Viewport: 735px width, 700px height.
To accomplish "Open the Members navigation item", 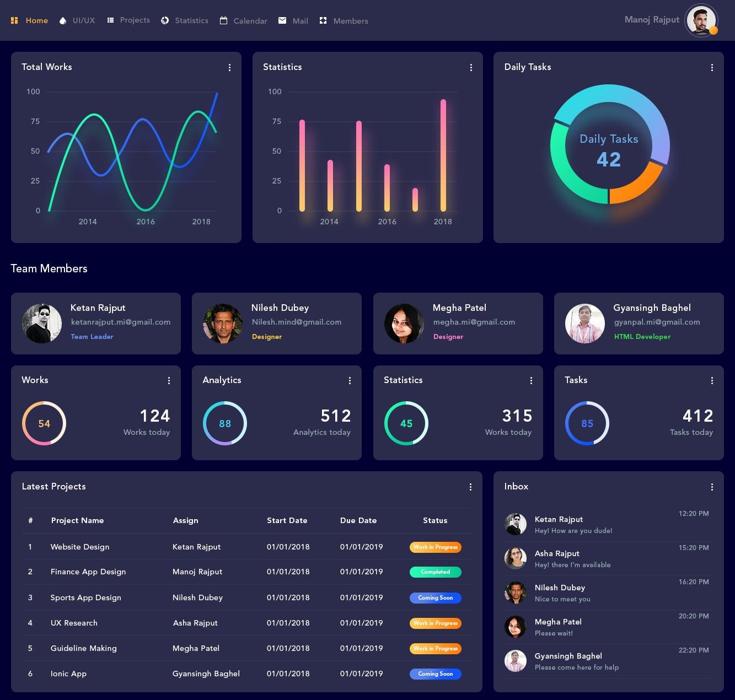I will tap(344, 20).
